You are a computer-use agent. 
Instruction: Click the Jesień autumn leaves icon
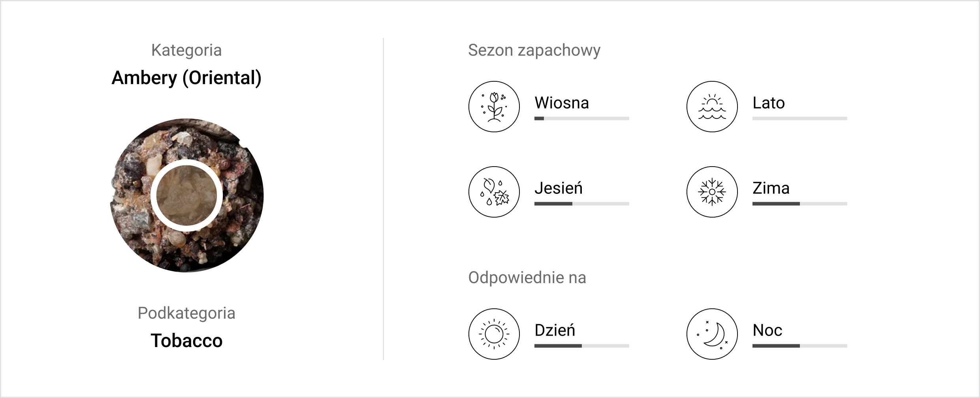pos(494,192)
